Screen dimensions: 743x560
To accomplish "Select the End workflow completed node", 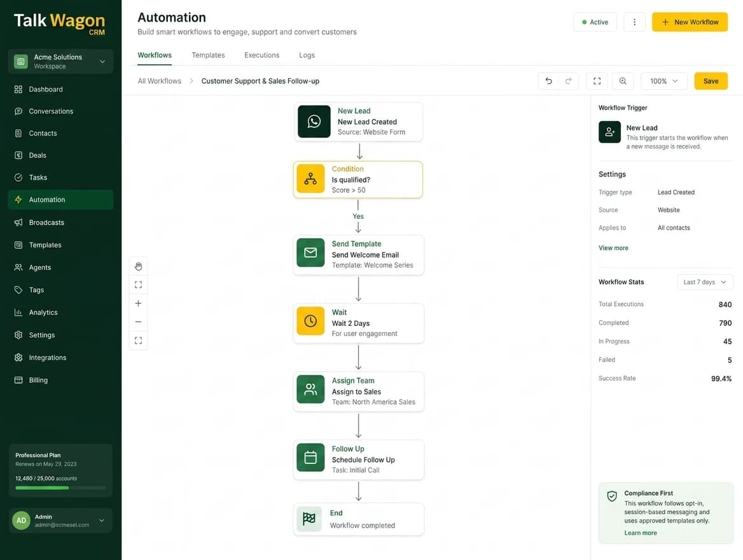I will pos(359,519).
